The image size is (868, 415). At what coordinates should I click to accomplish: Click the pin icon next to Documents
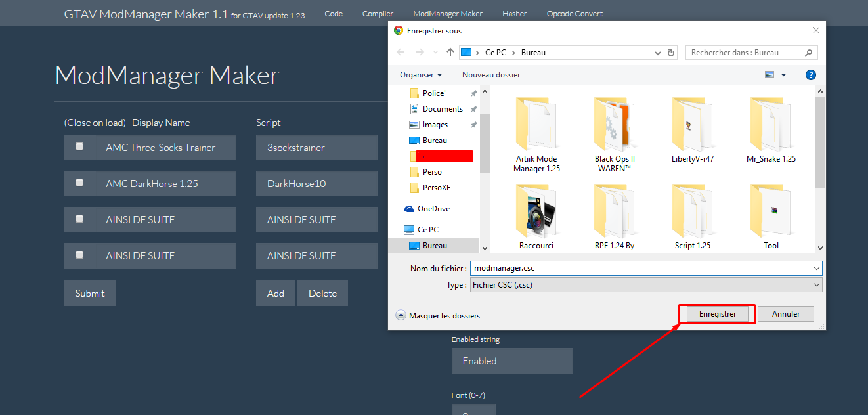tap(473, 109)
